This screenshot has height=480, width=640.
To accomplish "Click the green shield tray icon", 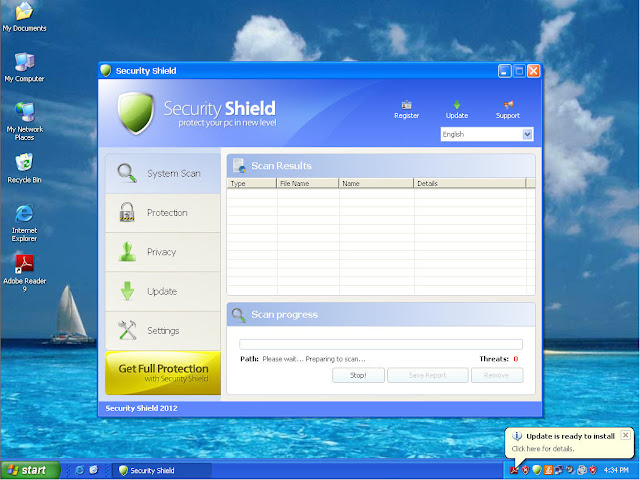I will pyautogui.click(x=537, y=470).
